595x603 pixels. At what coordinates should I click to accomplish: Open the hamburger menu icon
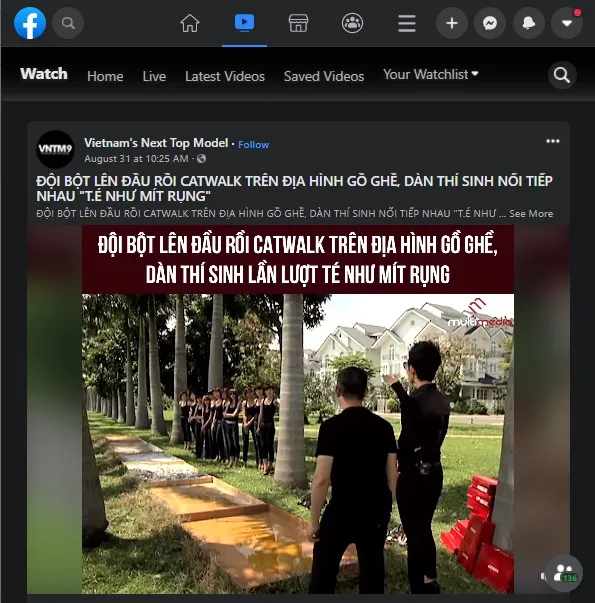click(x=407, y=23)
